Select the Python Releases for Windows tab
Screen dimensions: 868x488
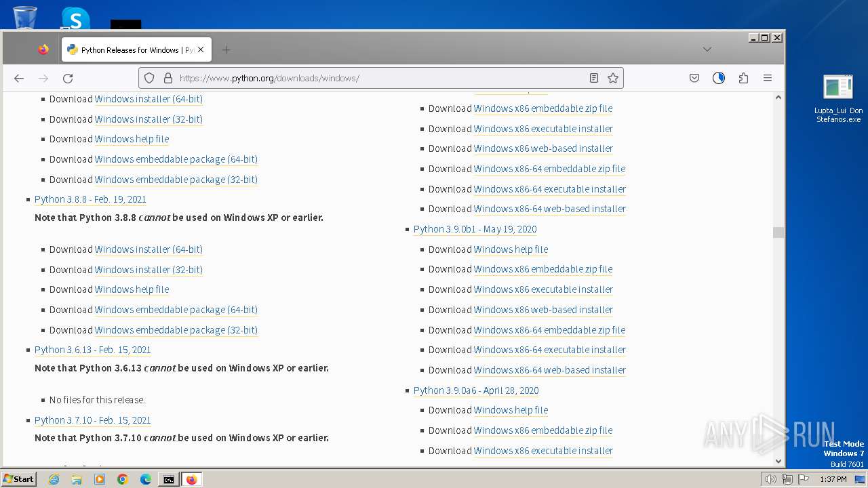click(136, 49)
